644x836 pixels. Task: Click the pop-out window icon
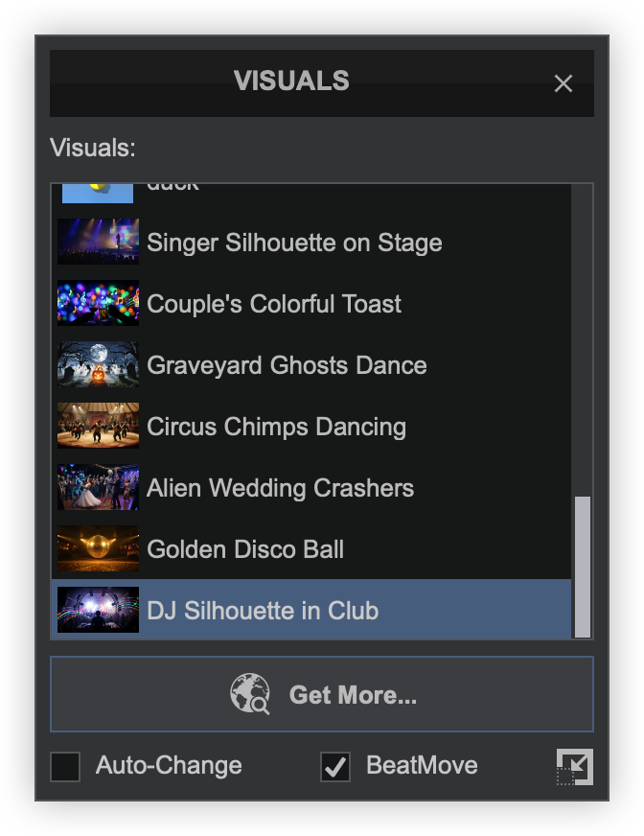coord(575,767)
